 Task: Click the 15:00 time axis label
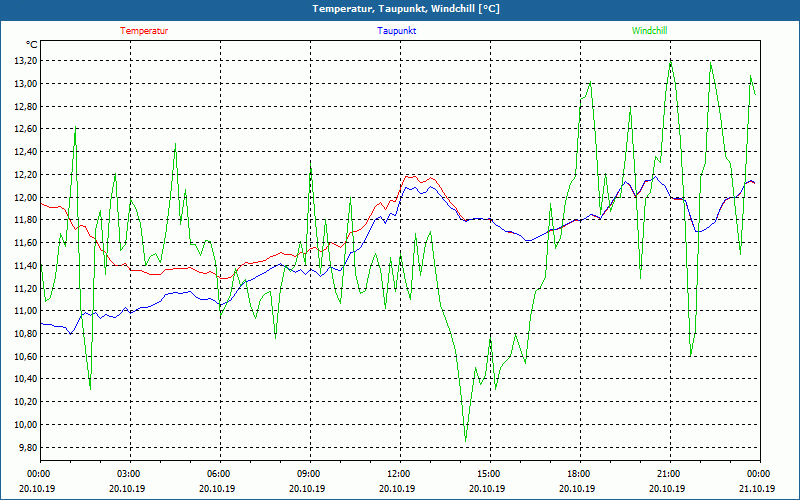tap(490, 474)
